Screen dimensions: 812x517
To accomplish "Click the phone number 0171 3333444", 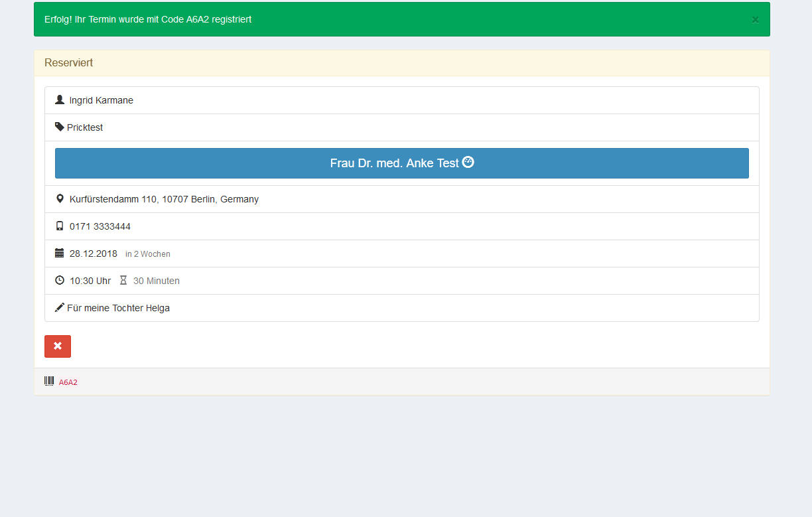I will [100, 226].
